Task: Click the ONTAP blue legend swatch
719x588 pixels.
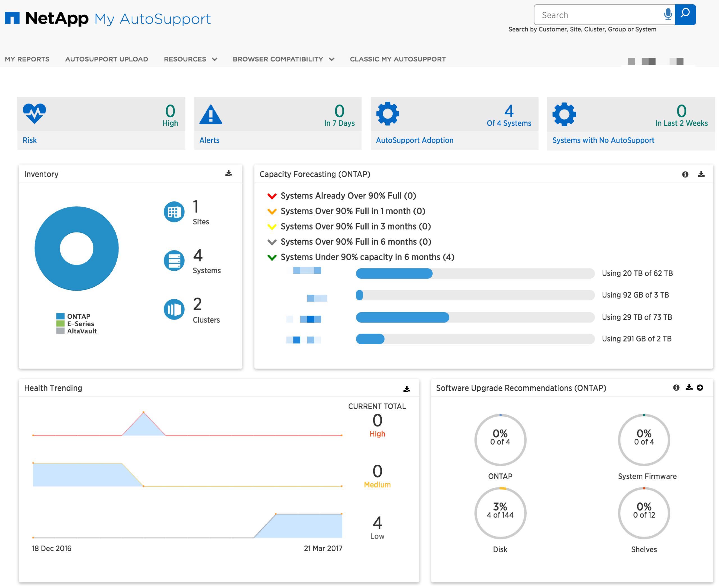Action: [60, 316]
